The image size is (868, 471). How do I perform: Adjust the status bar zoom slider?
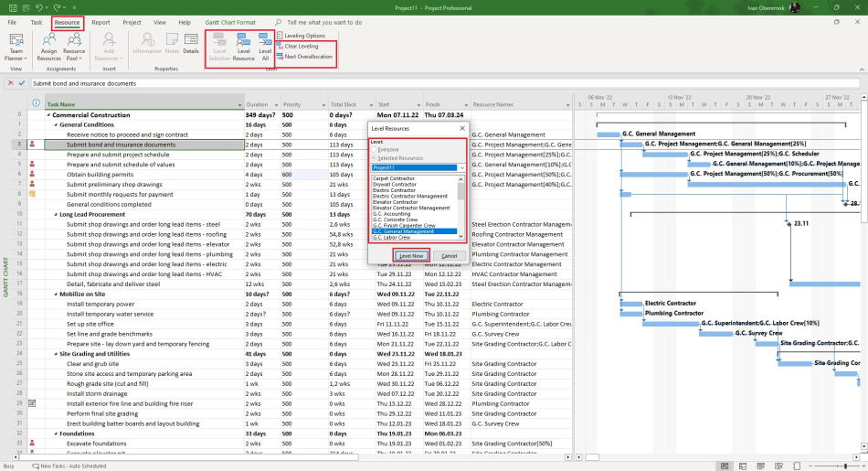845,466
